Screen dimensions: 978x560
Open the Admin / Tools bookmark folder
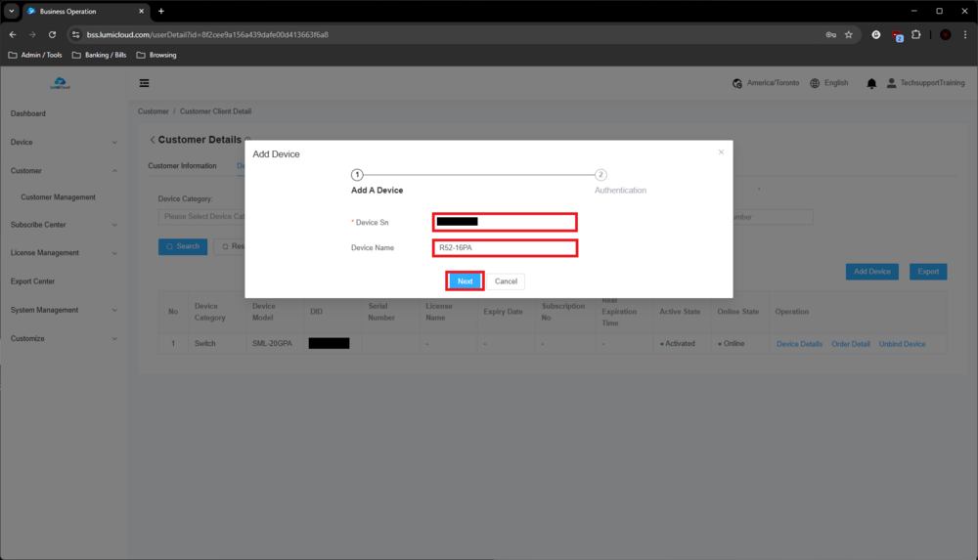point(35,55)
